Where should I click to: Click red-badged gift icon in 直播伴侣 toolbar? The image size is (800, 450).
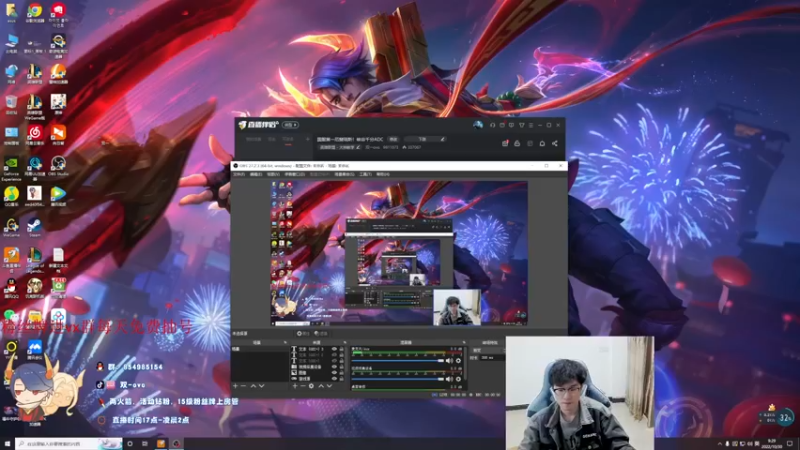(x=505, y=143)
